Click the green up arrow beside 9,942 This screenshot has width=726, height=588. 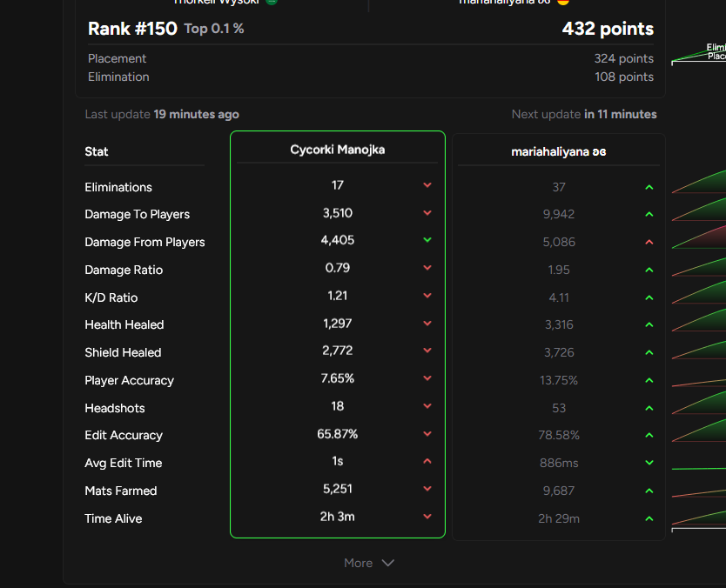tap(649, 214)
